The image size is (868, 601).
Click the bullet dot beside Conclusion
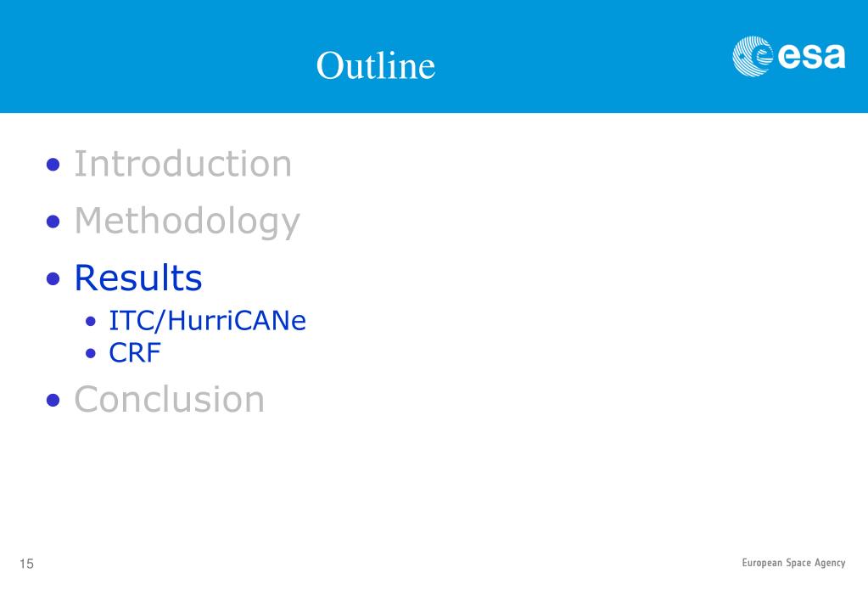click(53, 400)
